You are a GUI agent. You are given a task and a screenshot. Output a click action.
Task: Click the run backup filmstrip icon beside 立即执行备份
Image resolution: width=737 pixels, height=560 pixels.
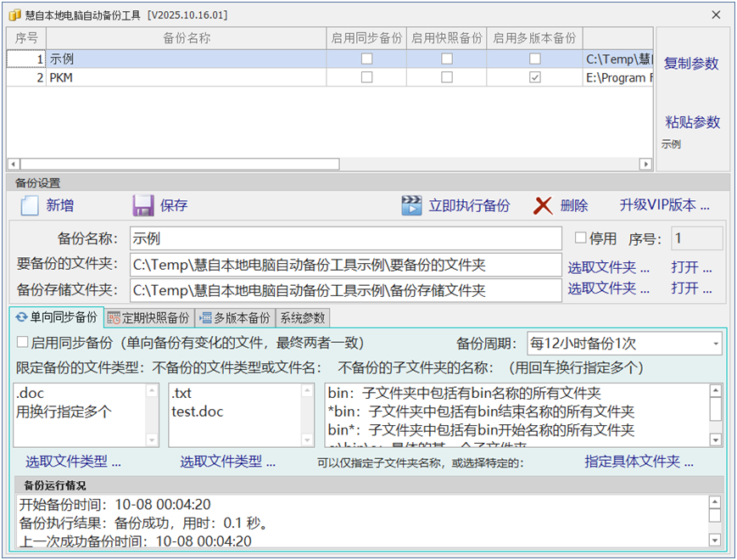[411, 204]
